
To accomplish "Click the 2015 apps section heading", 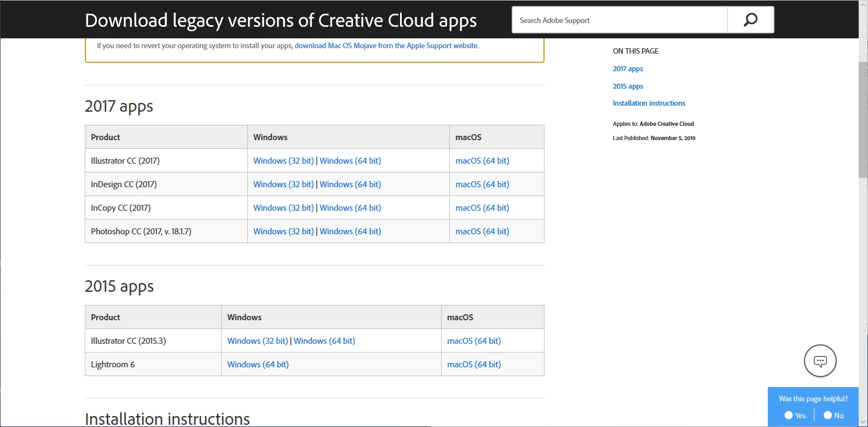I will pos(119,286).
